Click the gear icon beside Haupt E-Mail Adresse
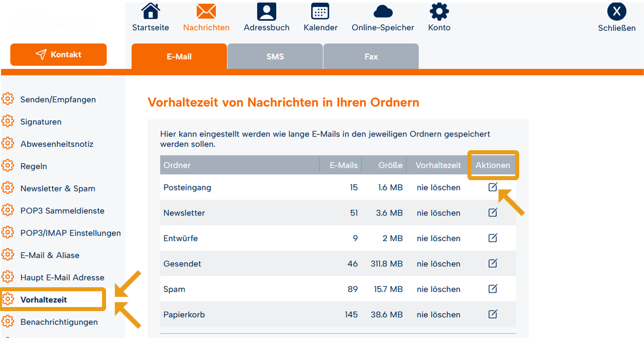 [x=8, y=277]
